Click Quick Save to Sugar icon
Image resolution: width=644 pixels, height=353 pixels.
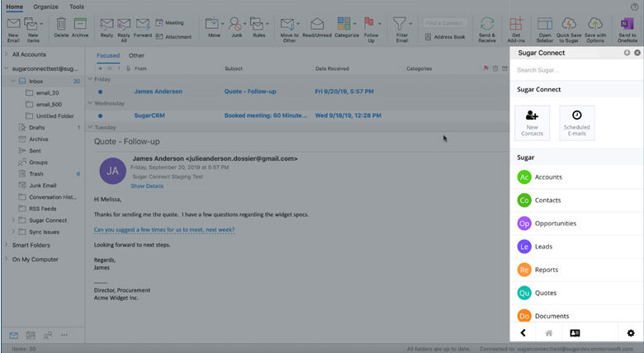(x=569, y=24)
